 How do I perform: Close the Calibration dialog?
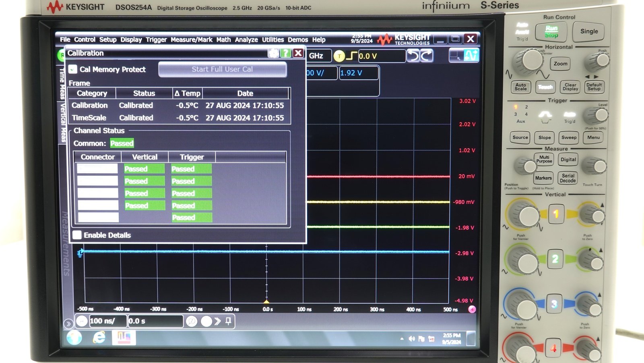coord(298,53)
